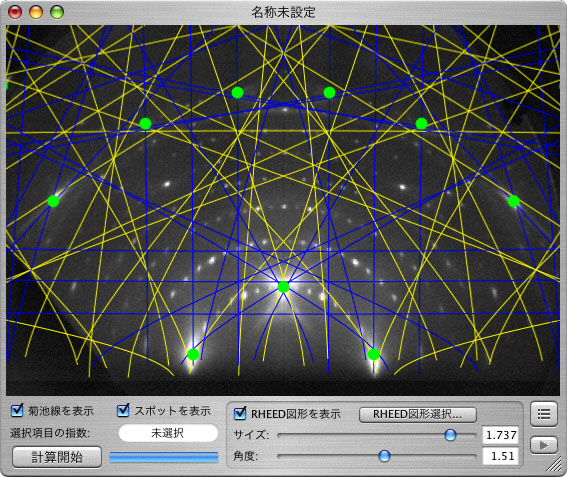Click the list view icon button
Screen dimensions: 567x477
pos(543,414)
